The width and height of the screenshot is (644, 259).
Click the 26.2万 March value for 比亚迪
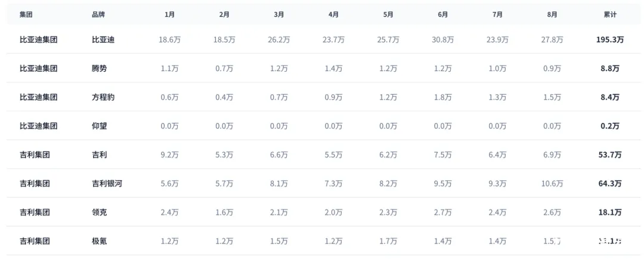tap(279, 40)
